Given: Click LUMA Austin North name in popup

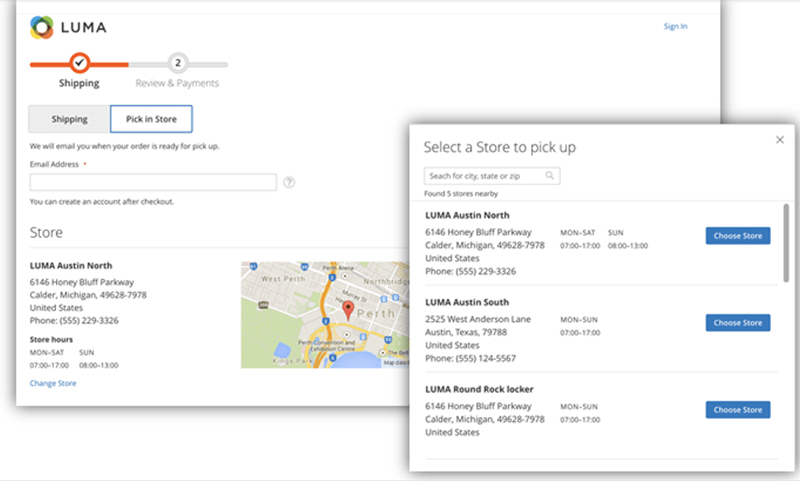Looking at the screenshot, I should (467, 215).
